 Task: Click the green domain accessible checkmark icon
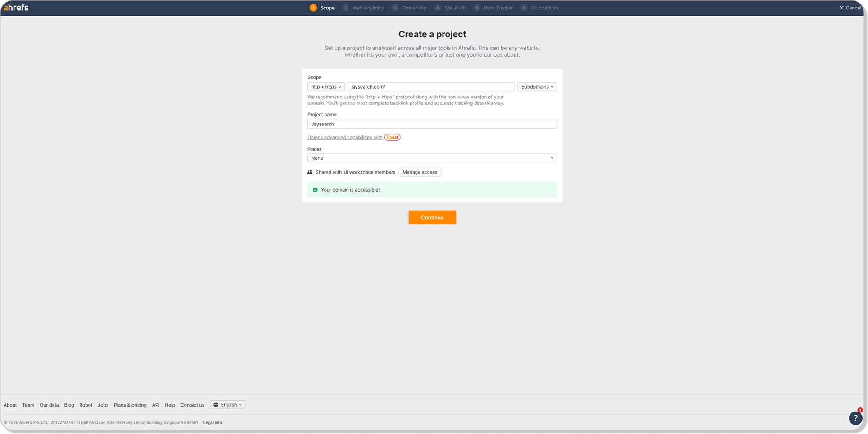[315, 190]
